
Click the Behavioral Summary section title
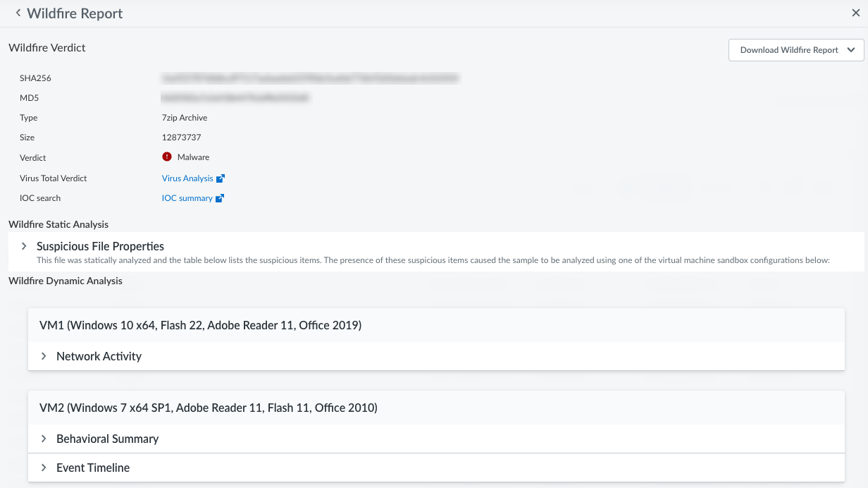[x=107, y=439]
